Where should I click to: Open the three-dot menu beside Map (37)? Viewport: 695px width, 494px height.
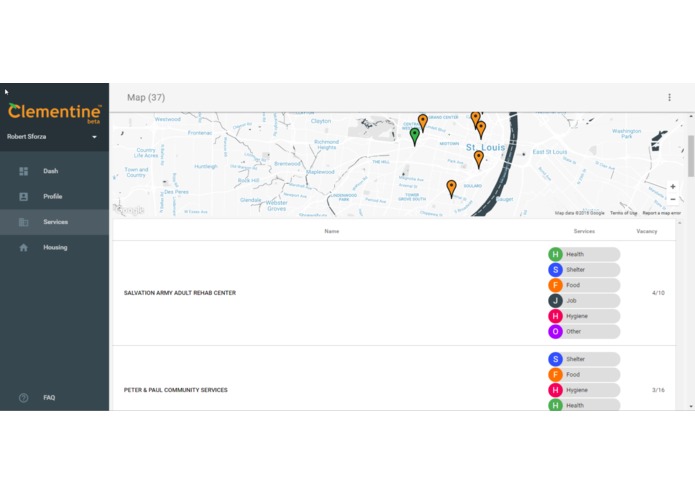pos(669,97)
